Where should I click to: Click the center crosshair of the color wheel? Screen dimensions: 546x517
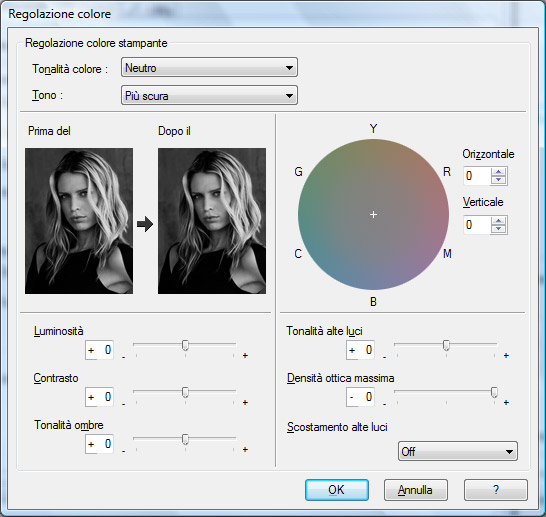click(373, 214)
